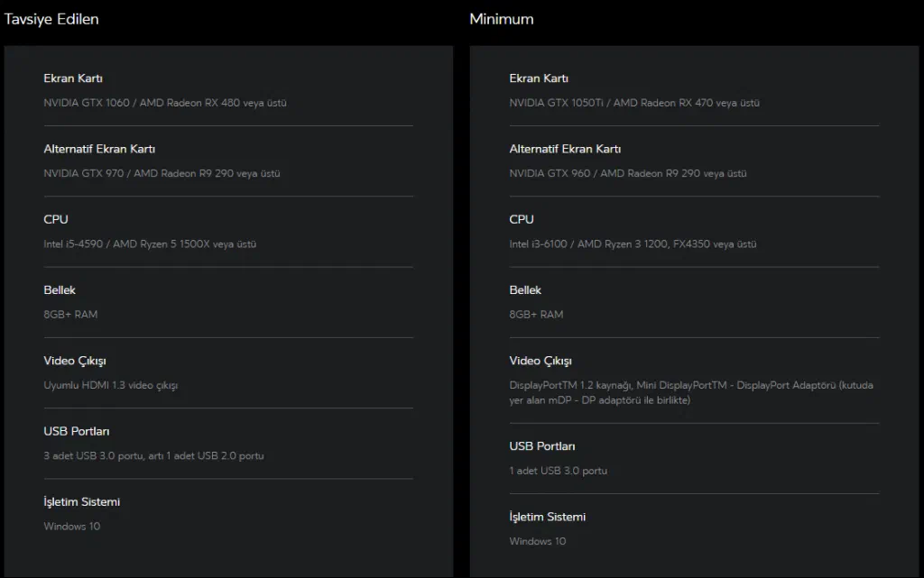Click 'Video Çıkışı' label under Minimum

coord(541,361)
